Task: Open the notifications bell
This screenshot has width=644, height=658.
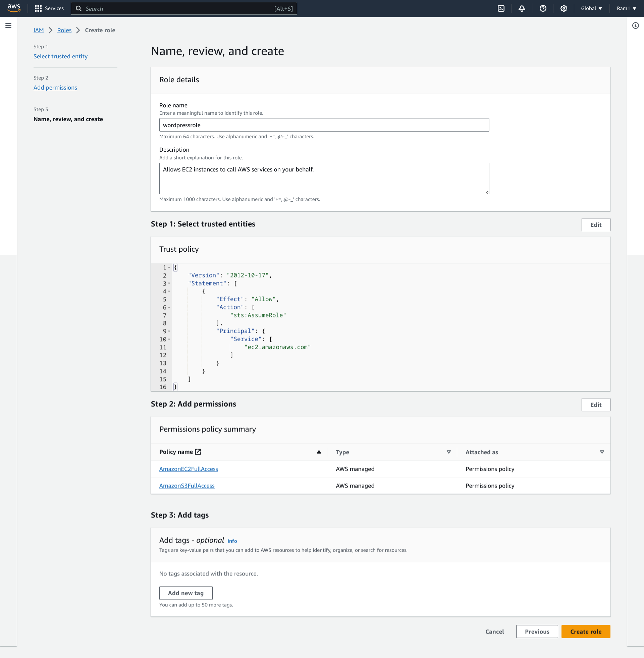Action: pyautogui.click(x=522, y=8)
